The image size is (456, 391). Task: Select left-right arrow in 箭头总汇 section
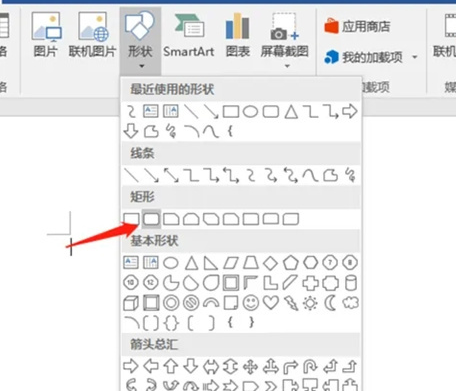point(211,367)
